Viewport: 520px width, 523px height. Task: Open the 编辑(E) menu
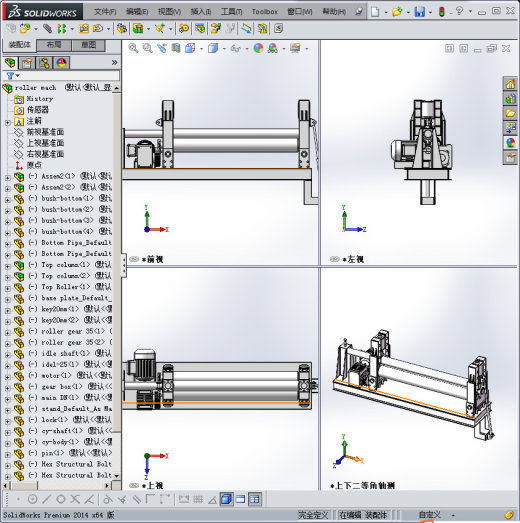pyautogui.click(x=137, y=12)
